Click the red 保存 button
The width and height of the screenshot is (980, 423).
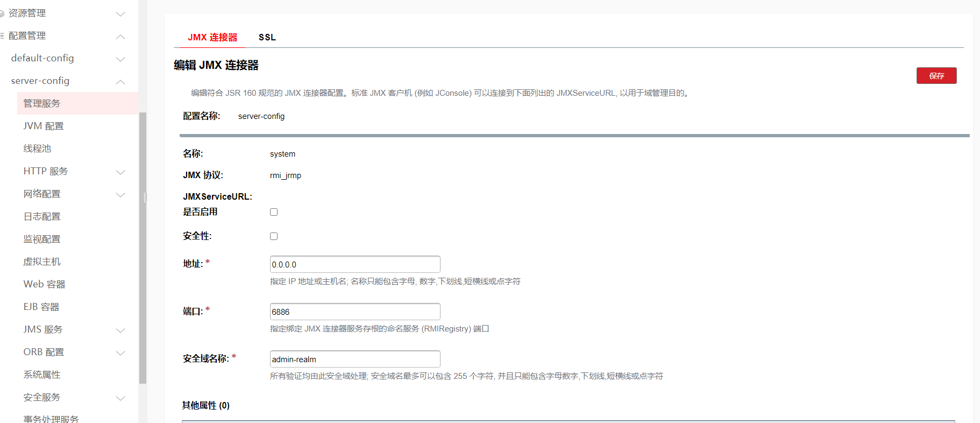(x=936, y=76)
